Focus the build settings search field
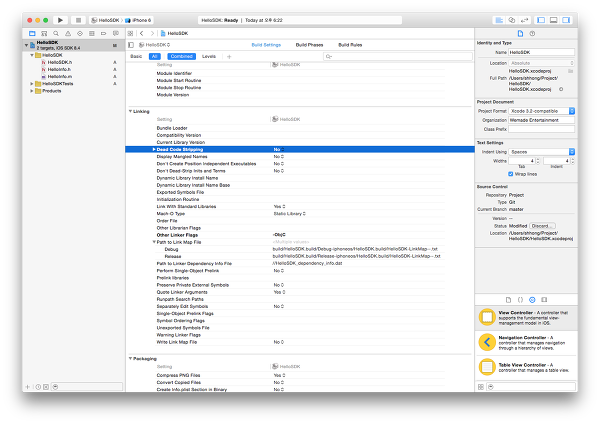This screenshot has height=424, width=600. (x=398, y=57)
